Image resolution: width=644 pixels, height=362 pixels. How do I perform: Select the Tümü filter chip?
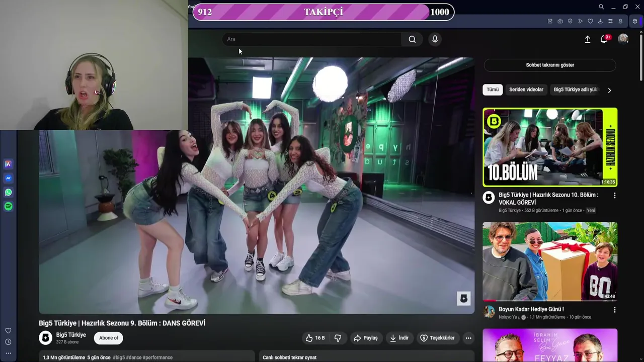coord(493,89)
